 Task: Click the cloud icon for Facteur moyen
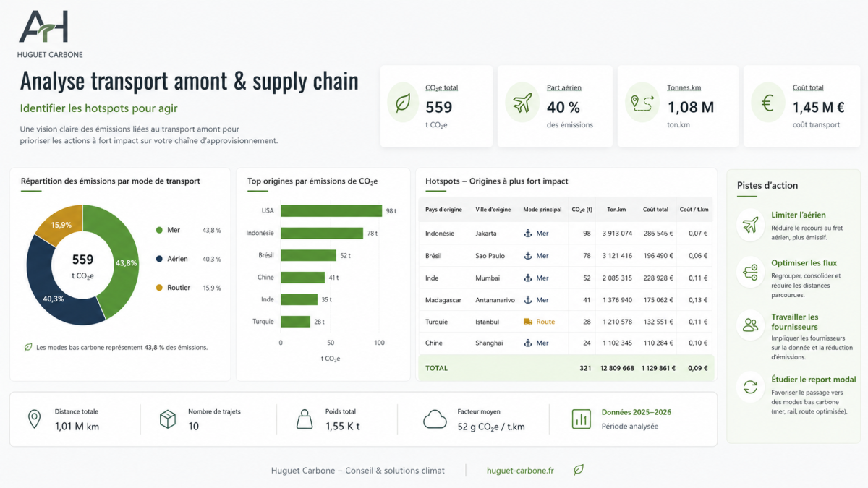click(435, 419)
